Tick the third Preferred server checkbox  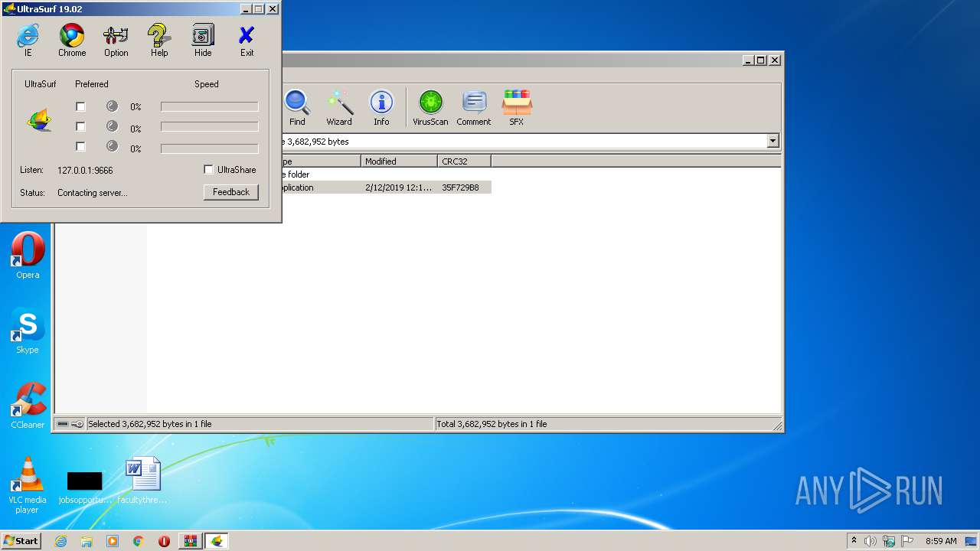click(x=80, y=146)
